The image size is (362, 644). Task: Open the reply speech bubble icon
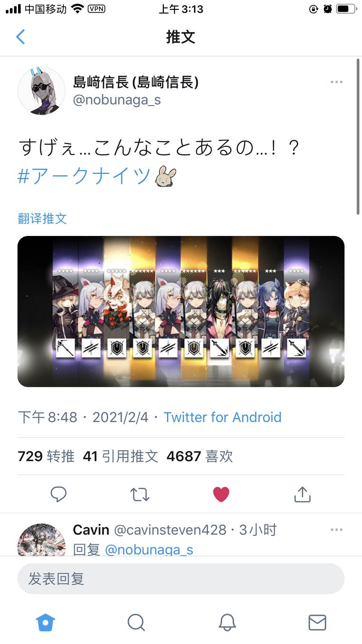58,494
